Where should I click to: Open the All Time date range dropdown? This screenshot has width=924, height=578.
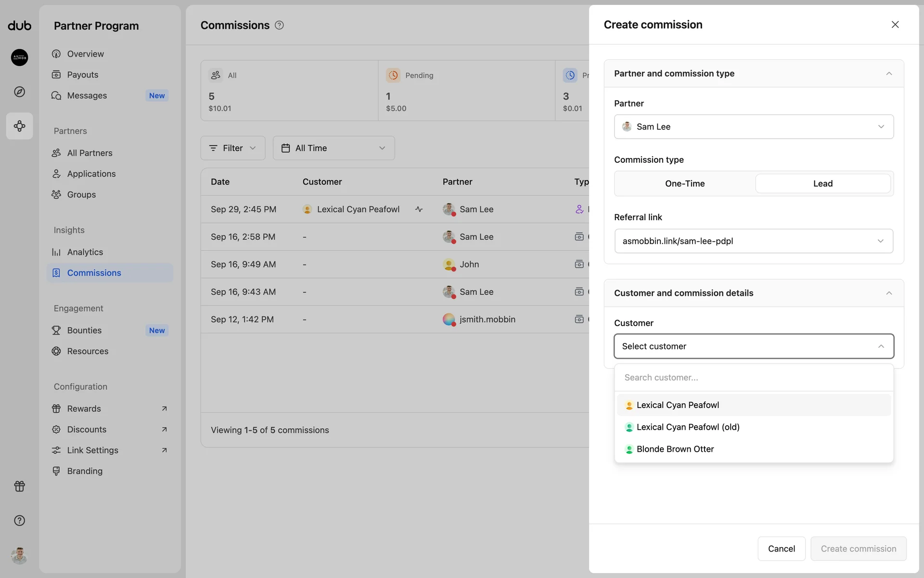click(x=334, y=148)
